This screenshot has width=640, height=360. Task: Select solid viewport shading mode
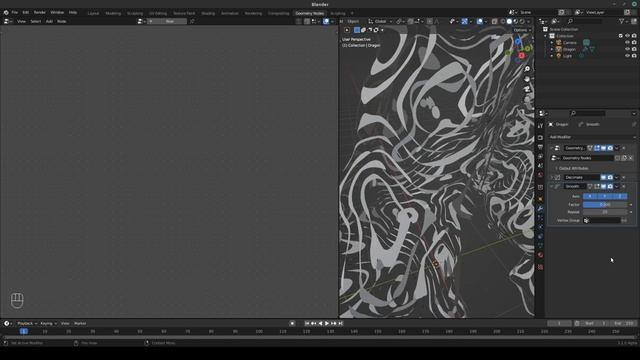(x=509, y=21)
